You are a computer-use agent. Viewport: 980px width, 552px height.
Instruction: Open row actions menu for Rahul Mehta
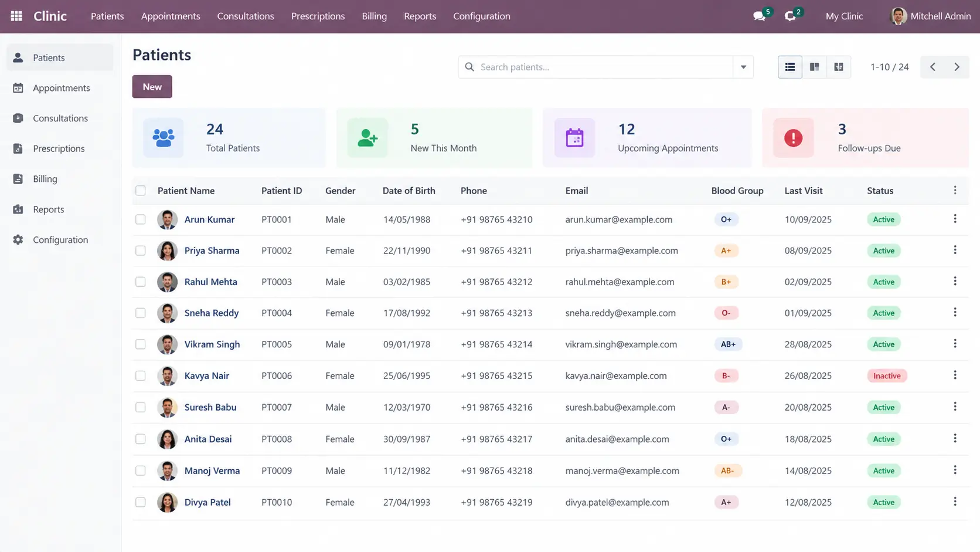pyautogui.click(x=955, y=281)
